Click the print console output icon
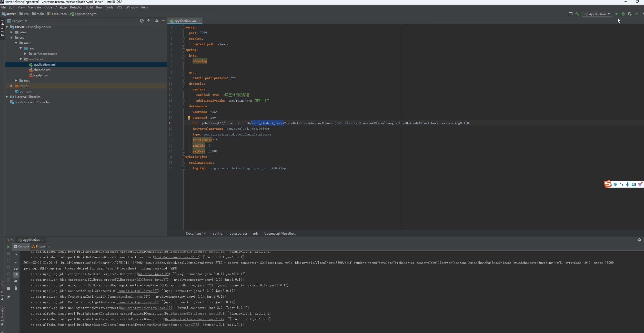The height and width of the screenshot is (333, 644). [16, 282]
